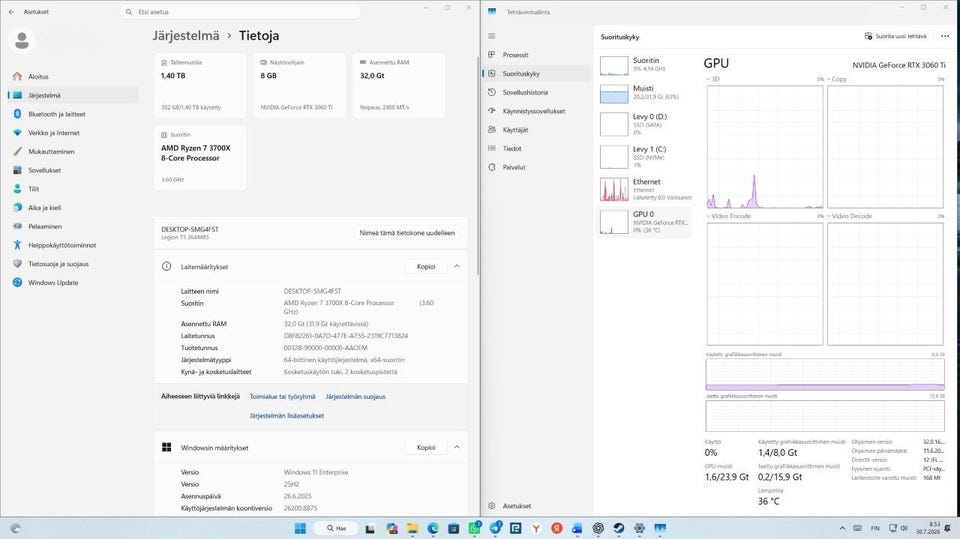Open Käynnistyssovellukset in Task Manager
960x539 pixels.
533,111
